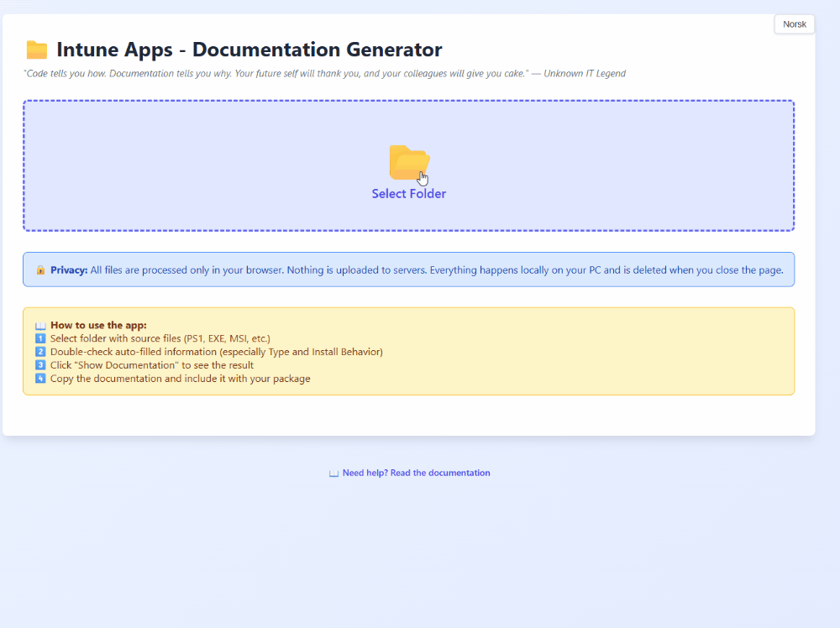Select the 'Select Folder' label

coord(409,193)
